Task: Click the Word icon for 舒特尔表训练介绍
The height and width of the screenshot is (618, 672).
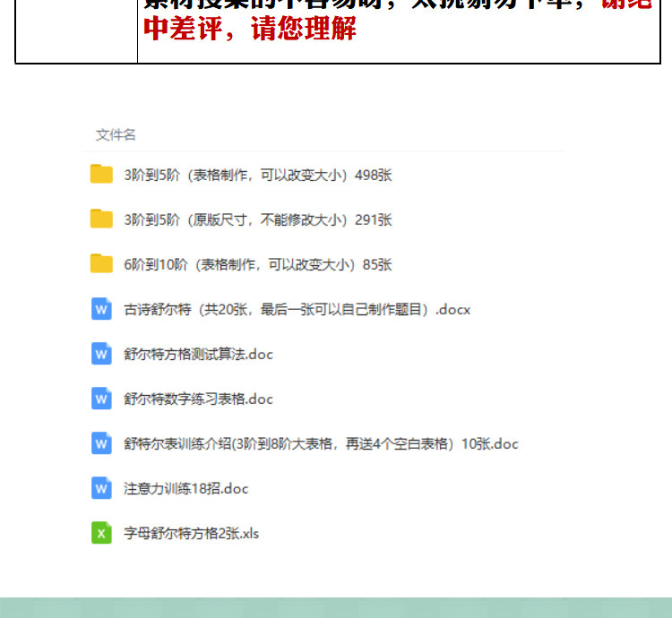Action: 101,443
